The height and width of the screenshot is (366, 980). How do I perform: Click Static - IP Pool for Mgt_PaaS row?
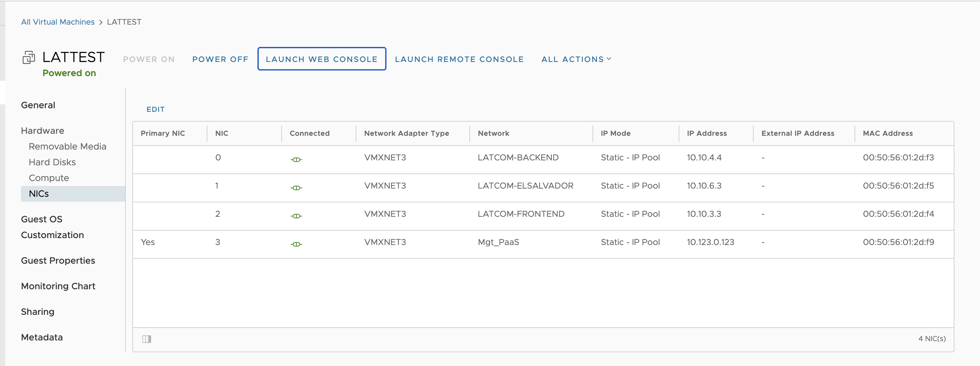pyautogui.click(x=630, y=242)
